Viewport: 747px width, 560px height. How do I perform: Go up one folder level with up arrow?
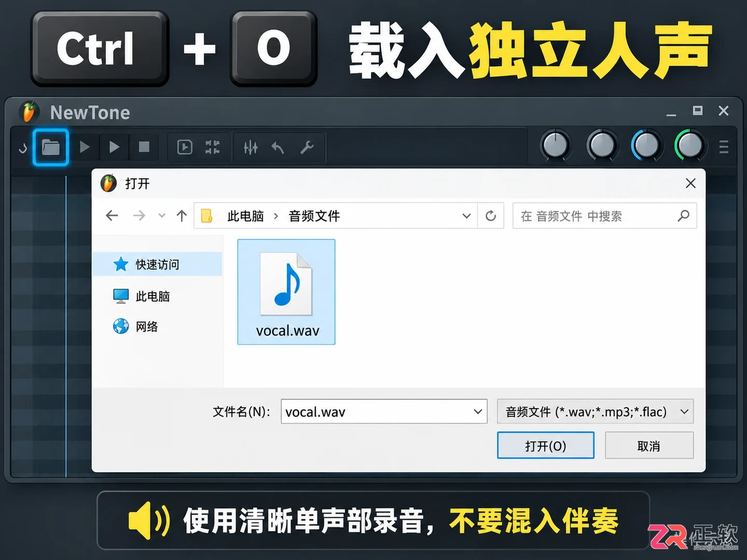(182, 216)
